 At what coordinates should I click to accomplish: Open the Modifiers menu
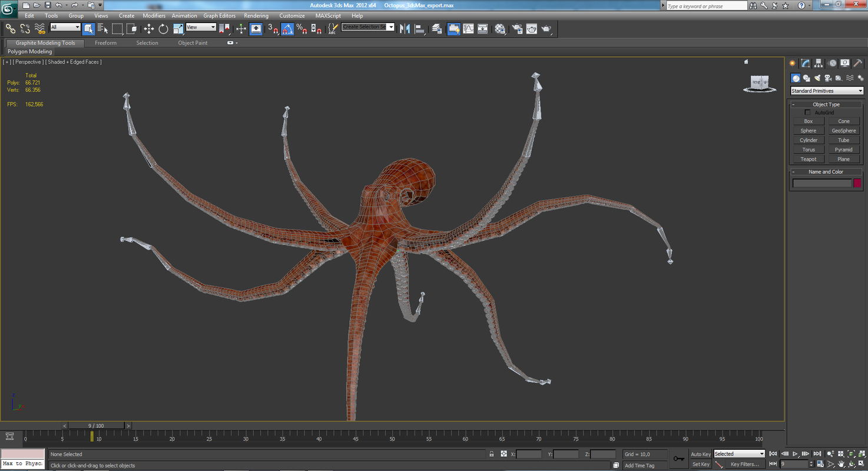pyautogui.click(x=154, y=16)
